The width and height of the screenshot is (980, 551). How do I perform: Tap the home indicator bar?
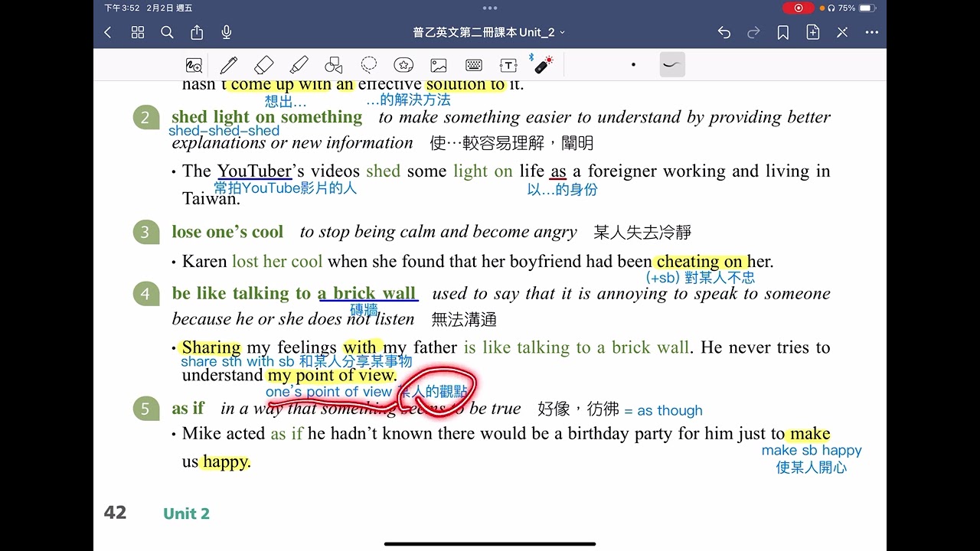(x=490, y=544)
